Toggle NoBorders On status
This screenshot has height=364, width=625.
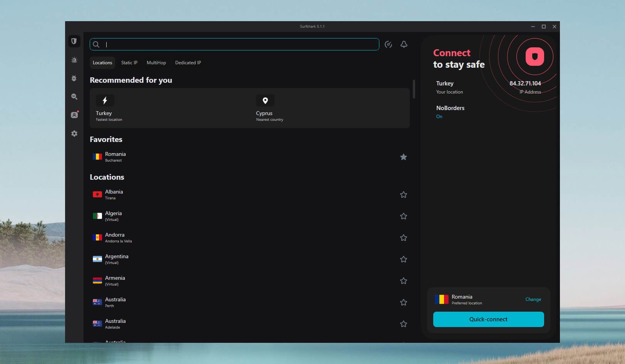[439, 117]
